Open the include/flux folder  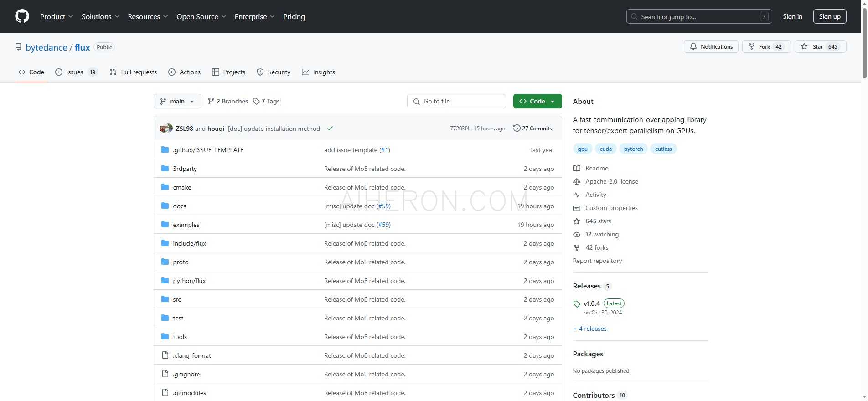[190, 243]
